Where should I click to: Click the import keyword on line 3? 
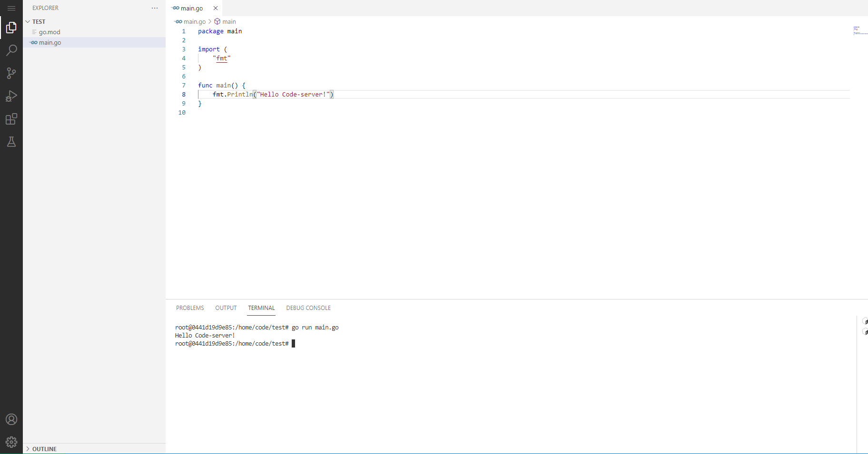209,49
